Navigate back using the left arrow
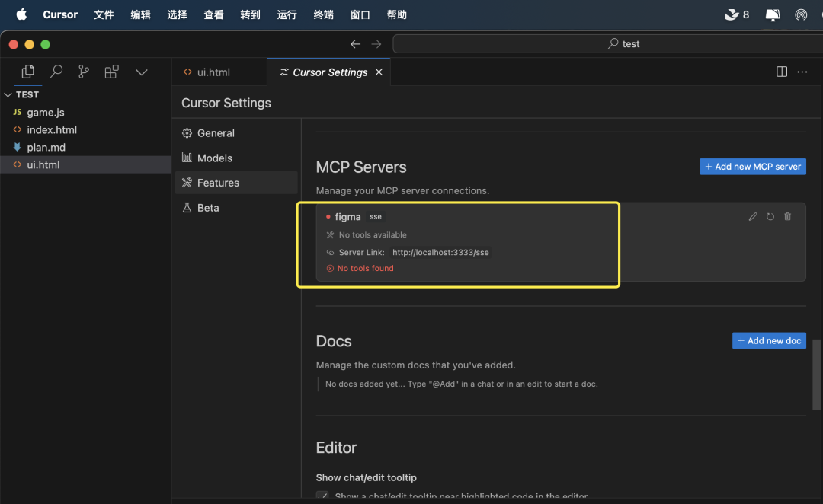 [x=355, y=43]
